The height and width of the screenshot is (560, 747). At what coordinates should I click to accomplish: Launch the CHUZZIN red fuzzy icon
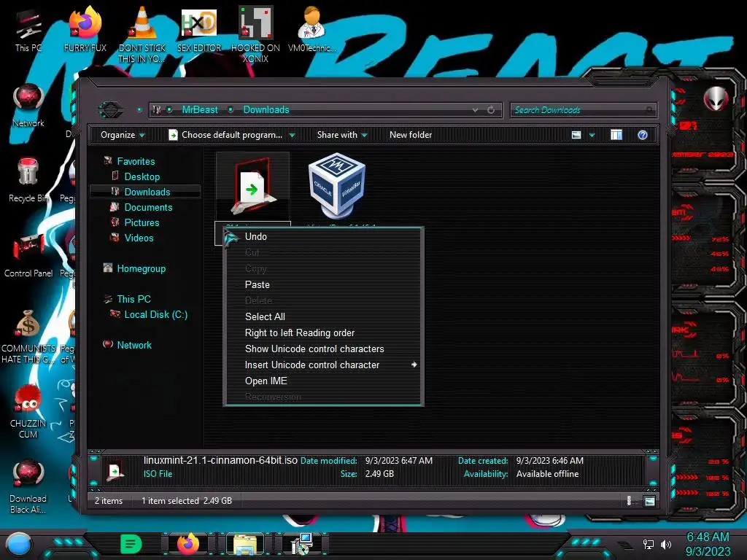(28, 411)
